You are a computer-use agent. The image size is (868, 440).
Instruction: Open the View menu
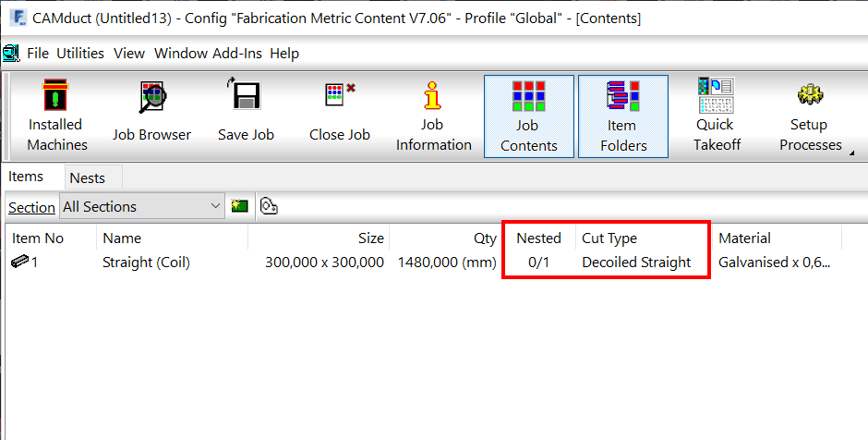click(129, 54)
